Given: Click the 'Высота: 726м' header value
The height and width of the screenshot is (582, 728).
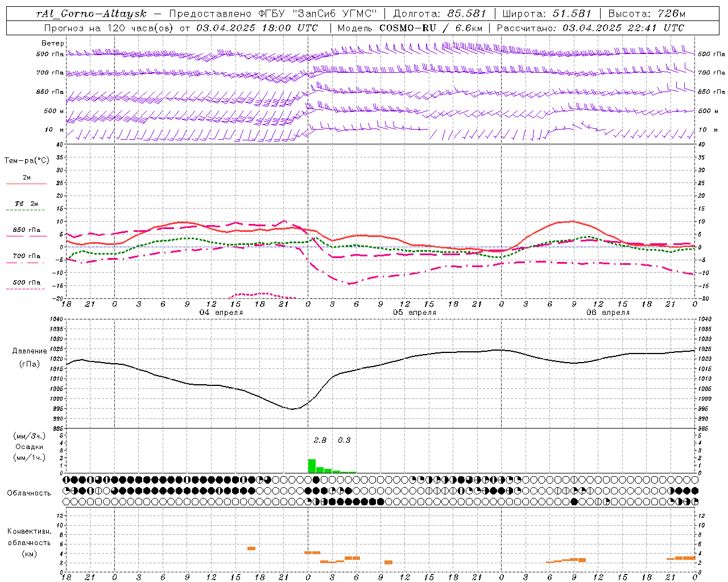Looking at the screenshot, I should [x=647, y=14].
